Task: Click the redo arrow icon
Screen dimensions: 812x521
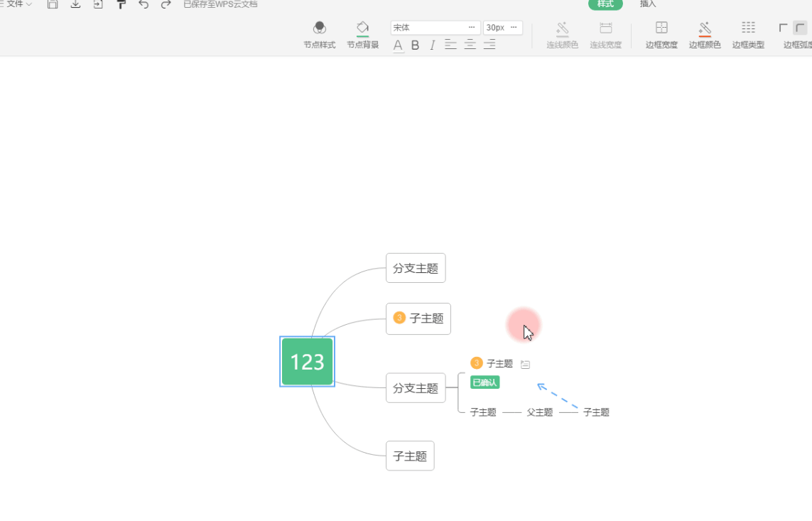Action: click(x=165, y=4)
